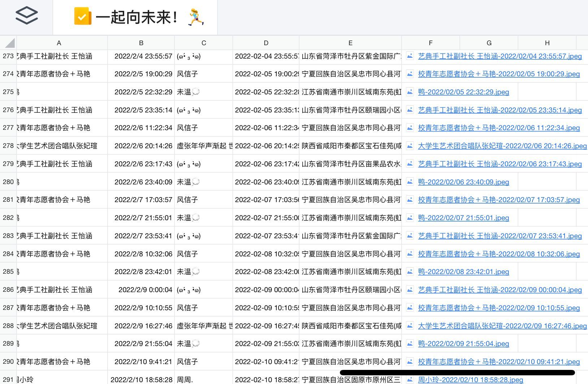Click image icon in row 285
The width and height of the screenshot is (588, 384).
pyautogui.click(x=410, y=272)
